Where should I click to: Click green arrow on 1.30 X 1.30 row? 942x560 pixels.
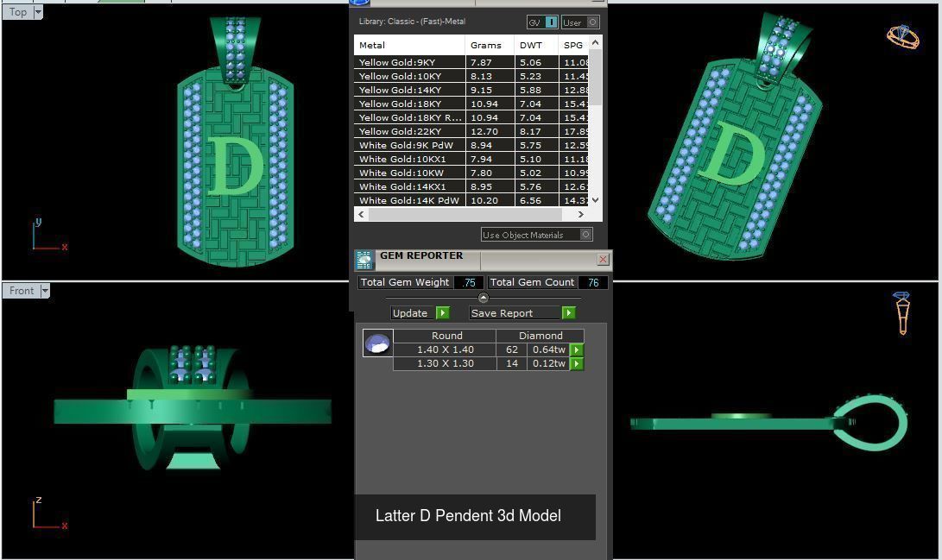576,364
